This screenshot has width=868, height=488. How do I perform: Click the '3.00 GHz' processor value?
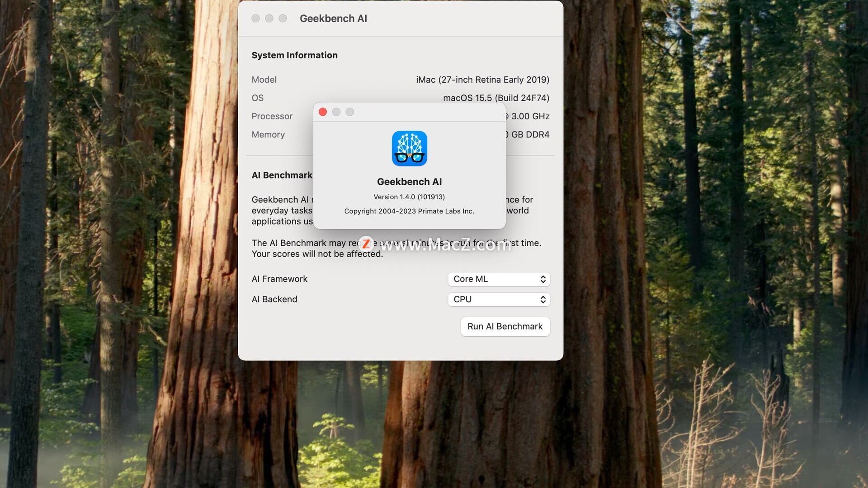530,117
